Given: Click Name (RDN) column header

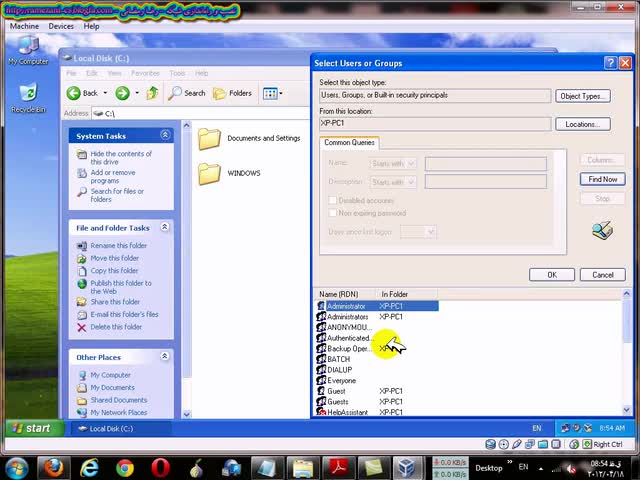Looking at the screenshot, I should [x=344, y=294].
